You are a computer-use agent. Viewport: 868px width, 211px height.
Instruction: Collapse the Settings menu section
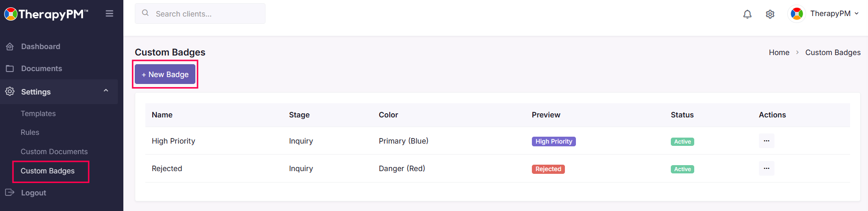[106, 91]
